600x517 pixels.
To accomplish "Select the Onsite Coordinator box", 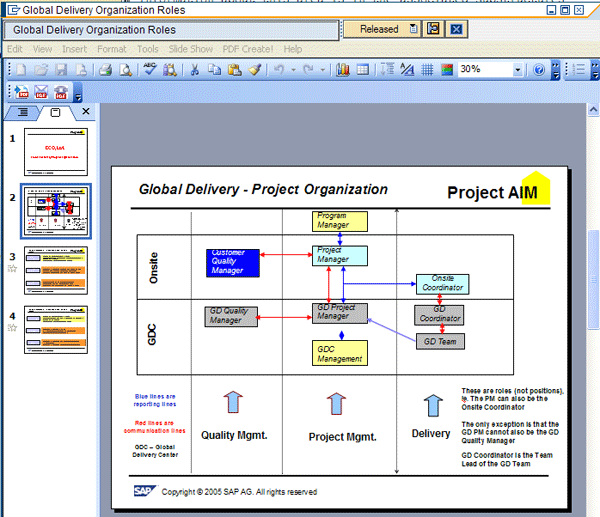I will [x=443, y=284].
